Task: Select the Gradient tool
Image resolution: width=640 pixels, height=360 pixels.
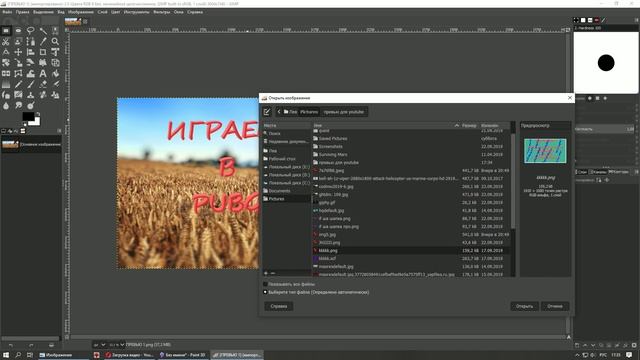Action: tap(6, 84)
